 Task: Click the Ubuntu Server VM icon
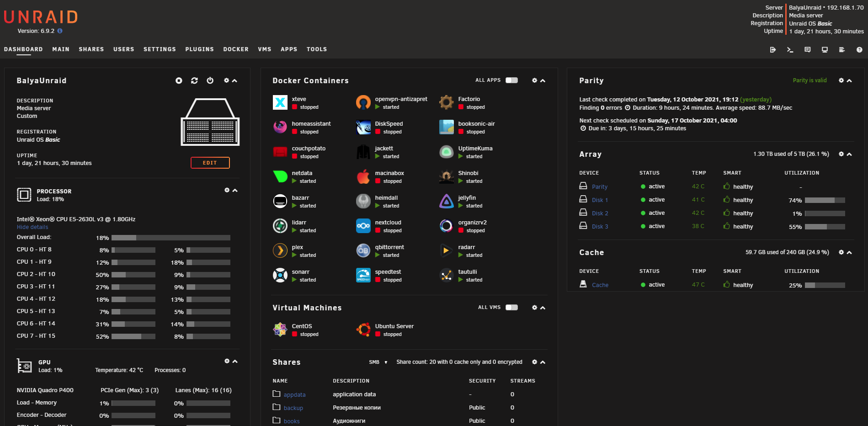[x=363, y=330]
